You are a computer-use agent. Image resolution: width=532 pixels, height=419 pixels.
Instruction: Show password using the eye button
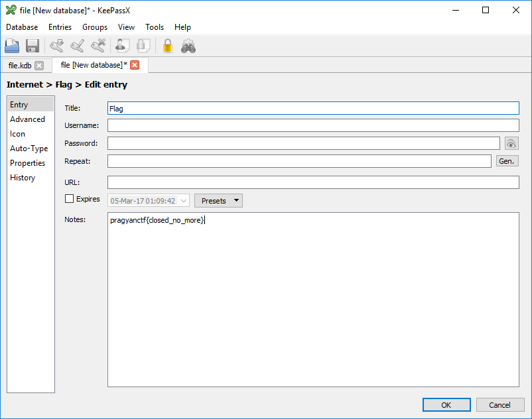pos(511,143)
